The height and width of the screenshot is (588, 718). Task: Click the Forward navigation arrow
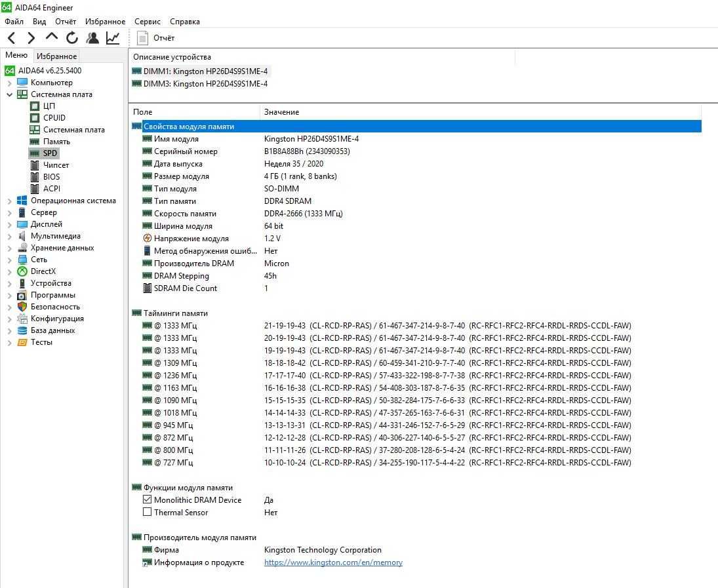[31, 38]
